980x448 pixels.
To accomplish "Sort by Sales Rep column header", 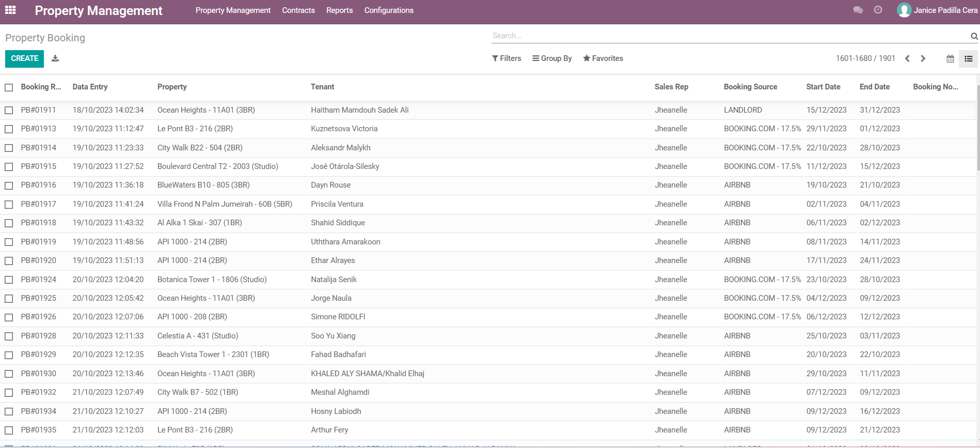I will (671, 87).
